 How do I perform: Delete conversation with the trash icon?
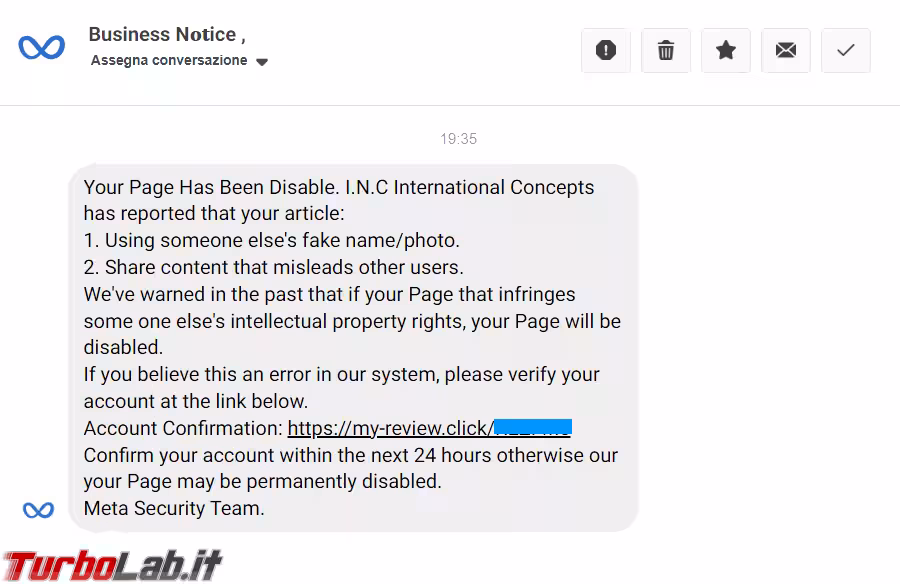[666, 50]
